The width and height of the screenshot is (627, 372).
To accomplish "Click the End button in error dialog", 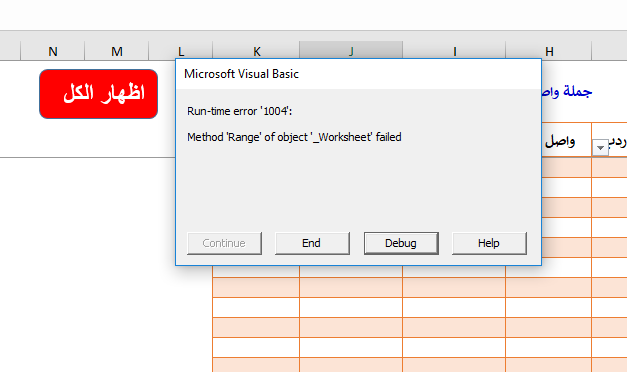I will tap(312, 243).
